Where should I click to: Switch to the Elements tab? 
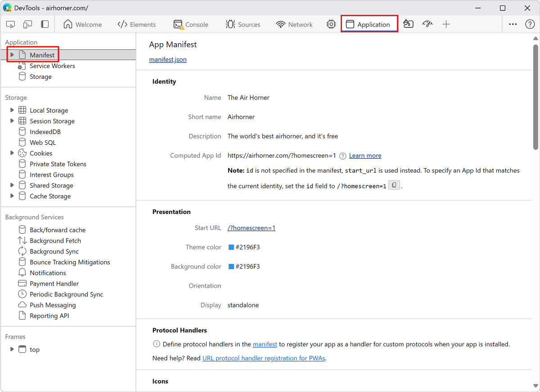(136, 24)
